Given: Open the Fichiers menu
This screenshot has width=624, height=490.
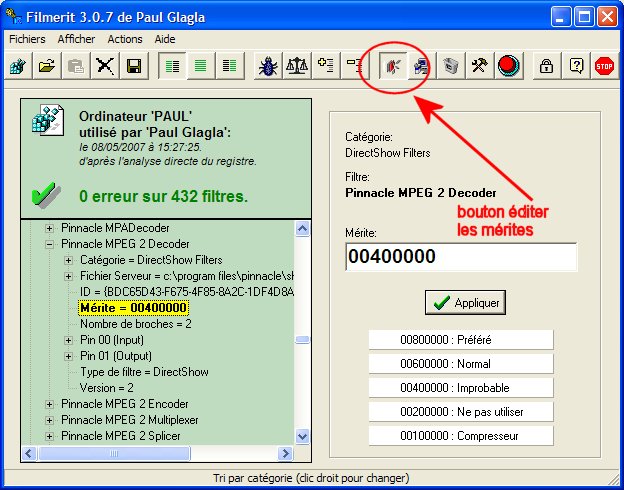Looking at the screenshot, I should (x=27, y=39).
